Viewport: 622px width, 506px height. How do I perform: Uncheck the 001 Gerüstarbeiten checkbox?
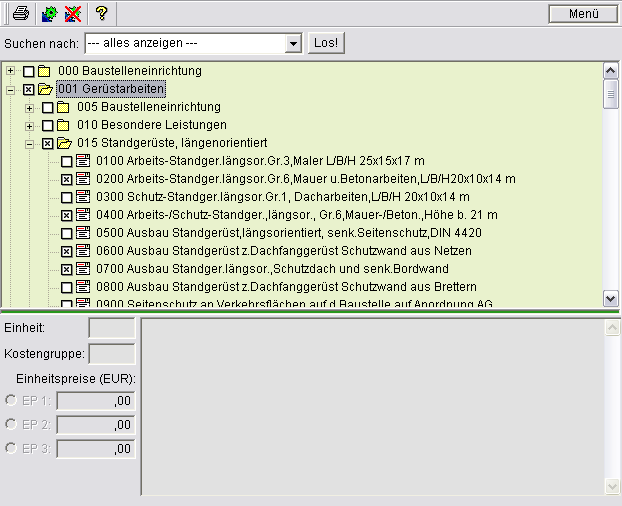tap(29, 90)
